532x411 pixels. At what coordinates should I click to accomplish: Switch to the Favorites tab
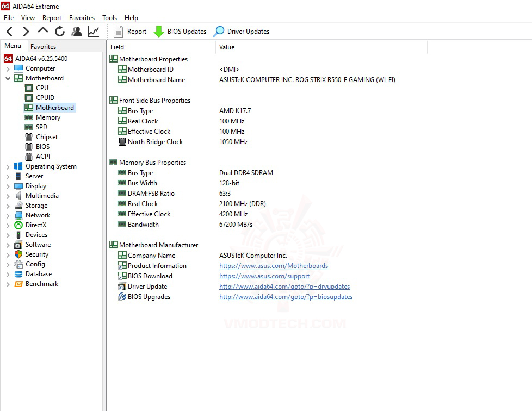point(43,47)
